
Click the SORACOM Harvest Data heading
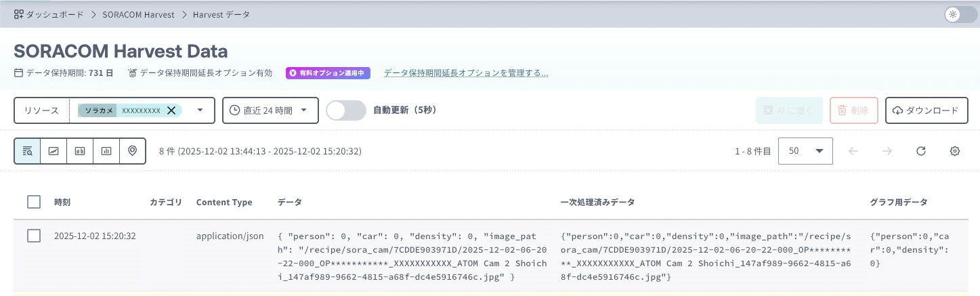pos(121,51)
